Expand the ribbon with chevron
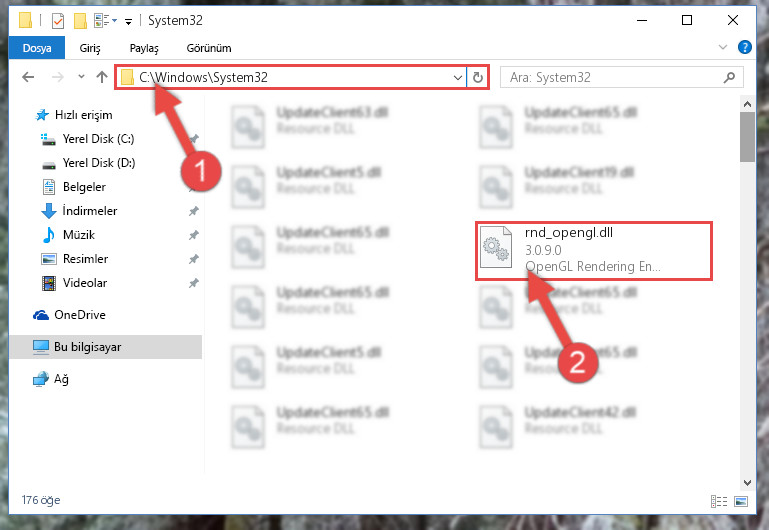The image size is (769, 530). coord(722,48)
